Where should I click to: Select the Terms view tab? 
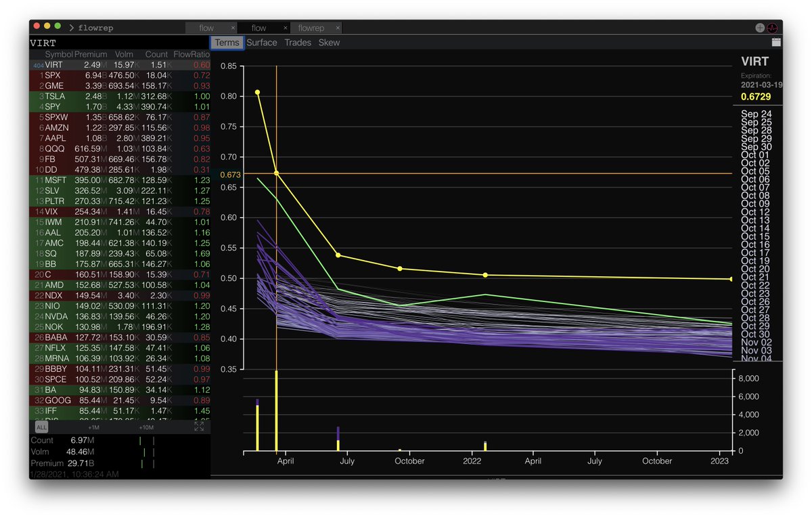pos(227,42)
